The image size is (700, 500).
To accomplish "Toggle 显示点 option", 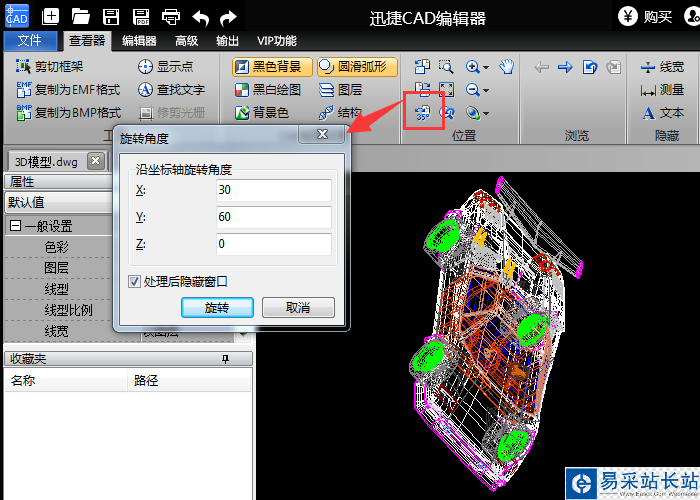I will pos(166,67).
